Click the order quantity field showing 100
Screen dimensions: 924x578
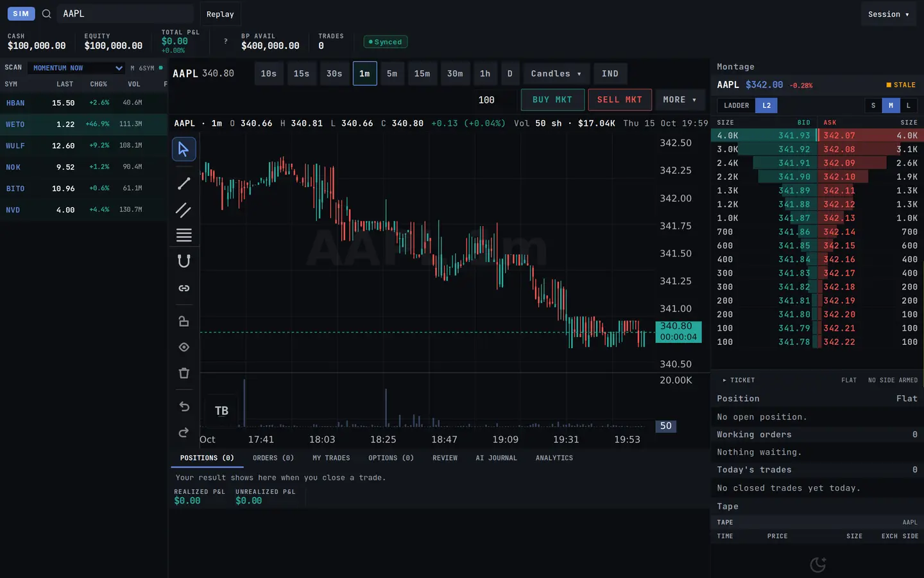tap(486, 100)
